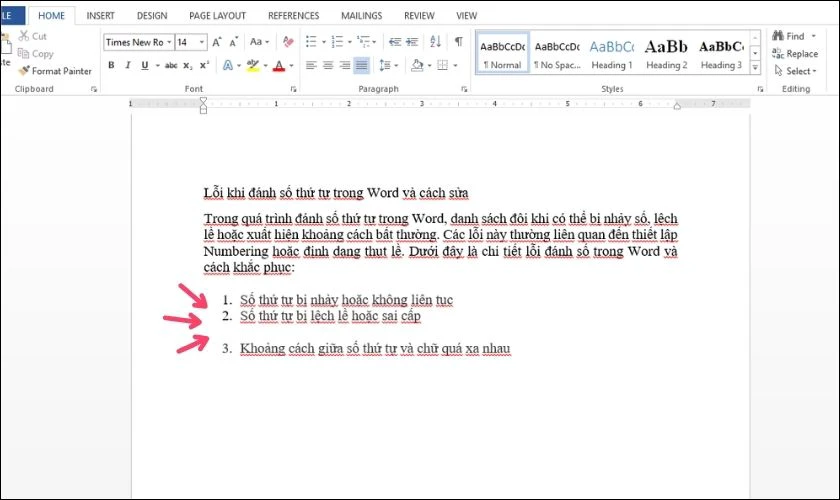Toggle Underline formatting

(x=145, y=65)
